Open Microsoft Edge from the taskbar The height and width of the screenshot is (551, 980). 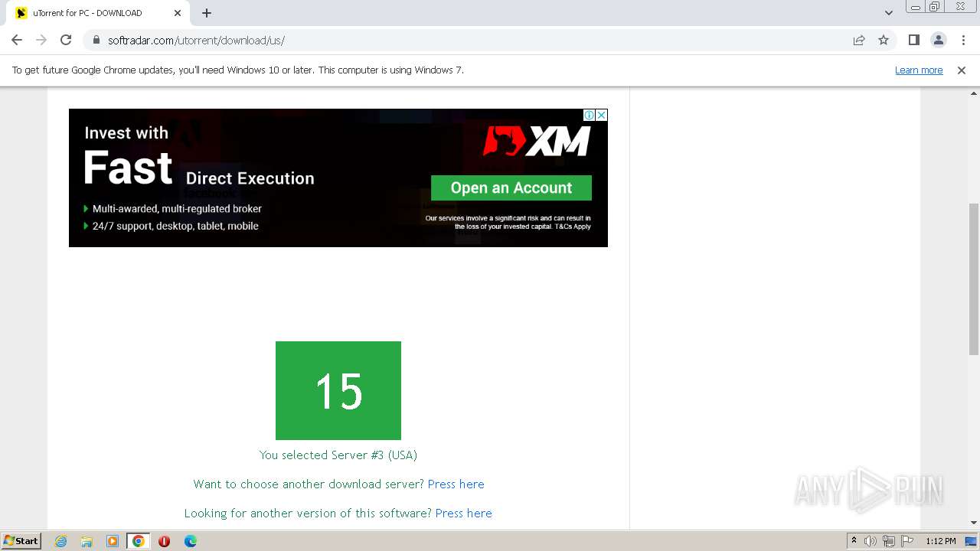pyautogui.click(x=191, y=541)
